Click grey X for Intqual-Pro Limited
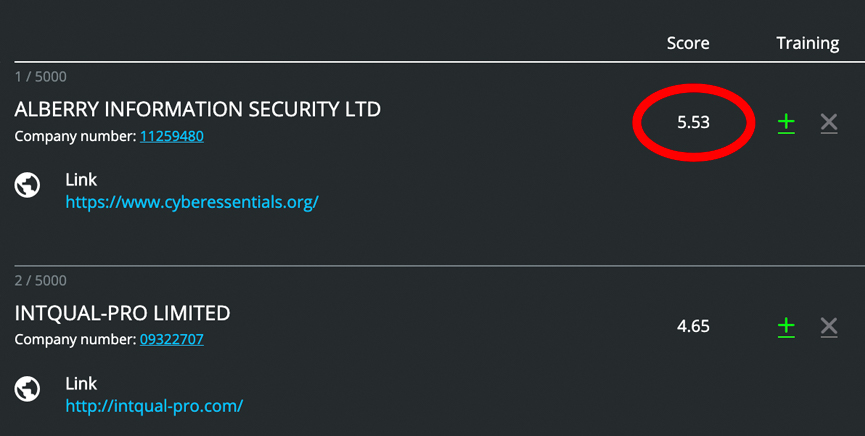 click(829, 327)
